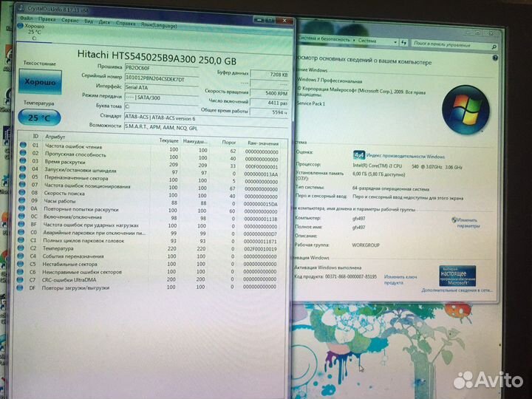532x399 pixels.
Task: Click the genuine Microsoft software badge
Action: coord(457,276)
